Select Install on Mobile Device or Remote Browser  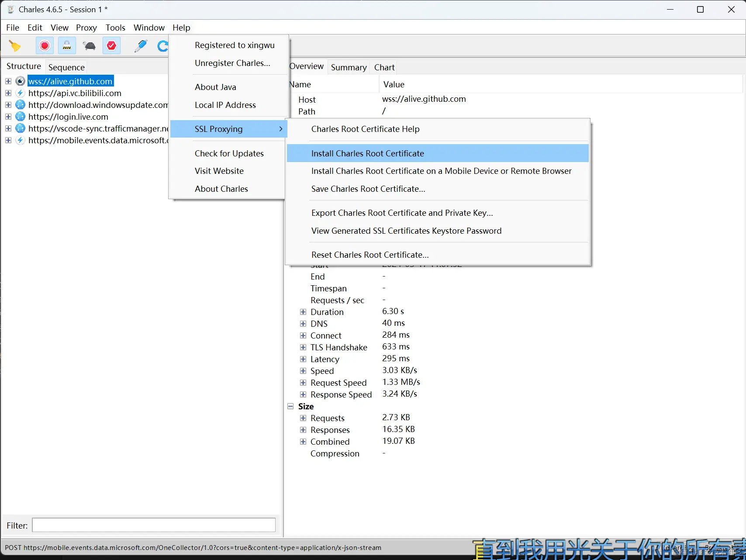438,171
